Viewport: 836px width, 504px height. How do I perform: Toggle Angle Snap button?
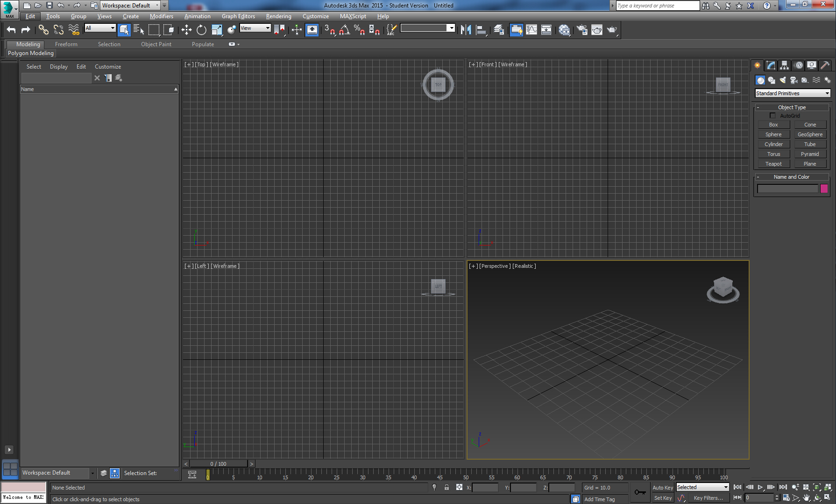click(x=345, y=30)
